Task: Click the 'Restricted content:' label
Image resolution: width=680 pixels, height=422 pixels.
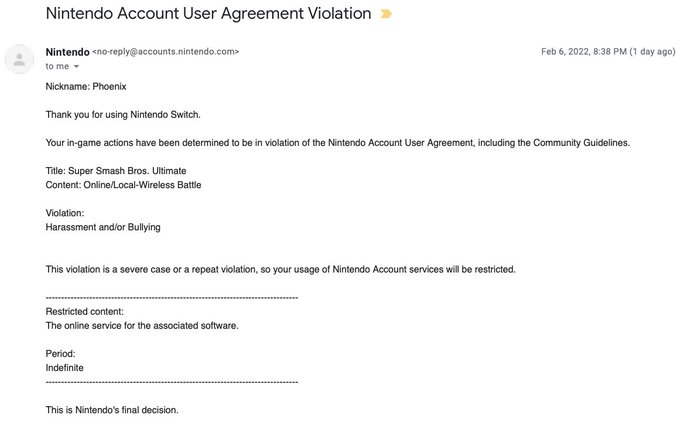Action: 85,311
